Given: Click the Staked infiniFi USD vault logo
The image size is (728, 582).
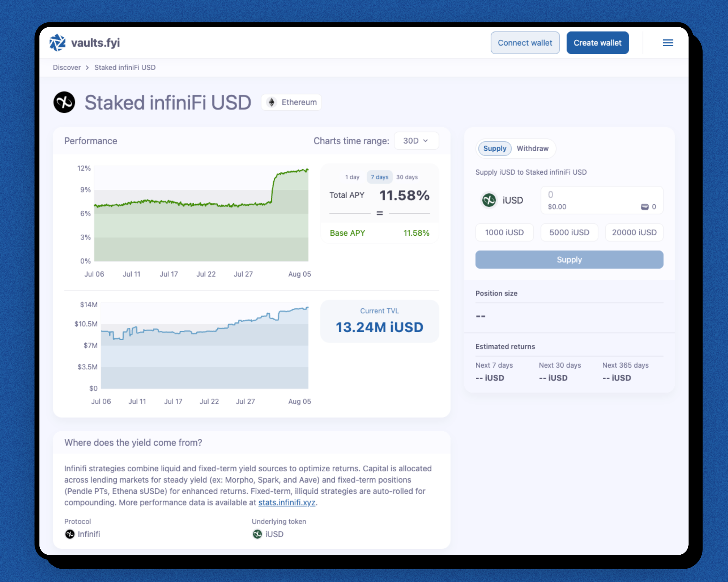Looking at the screenshot, I should (x=64, y=102).
